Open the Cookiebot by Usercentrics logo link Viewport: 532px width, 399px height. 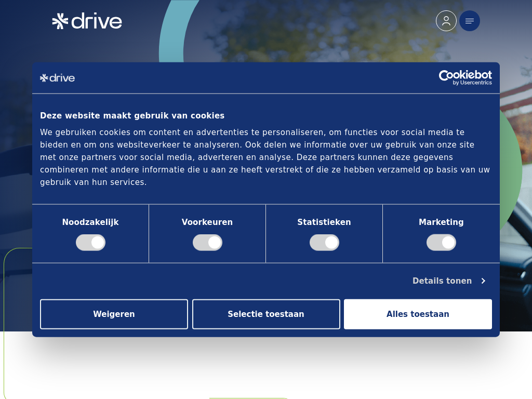[465, 77]
